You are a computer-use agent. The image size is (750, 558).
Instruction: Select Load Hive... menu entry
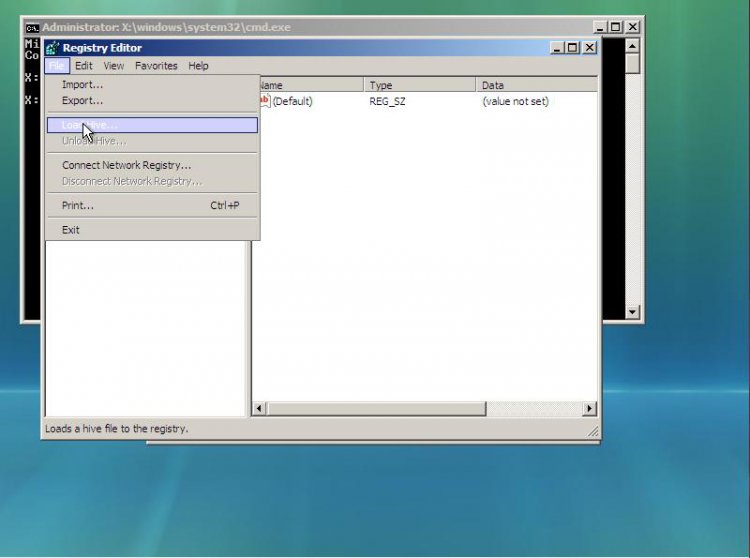152,125
